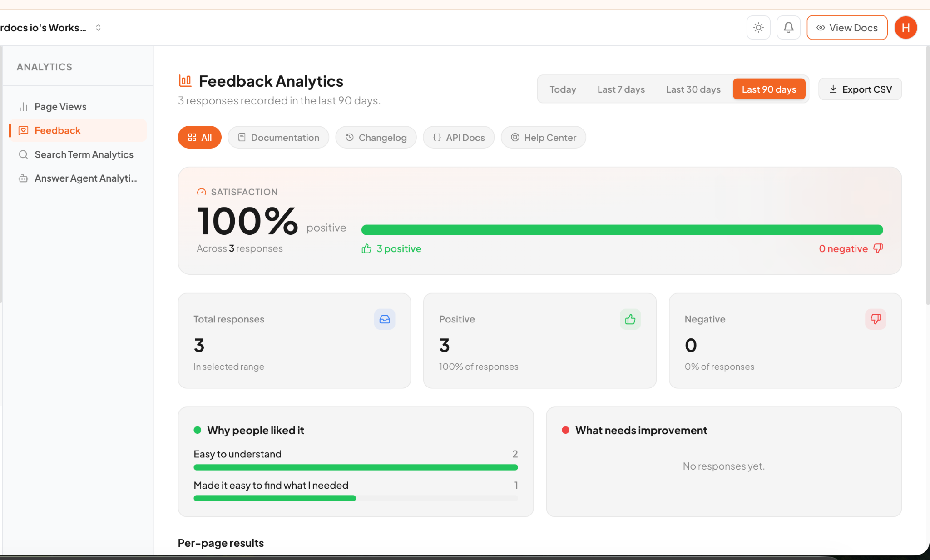This screenshot has height=560, width=930.
Task: Open the H user avatar menu
Action: (x=905, y=28)
